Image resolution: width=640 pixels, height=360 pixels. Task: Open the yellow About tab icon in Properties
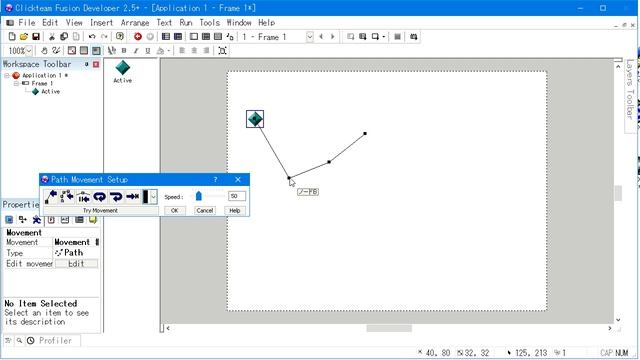coord(93,220)
